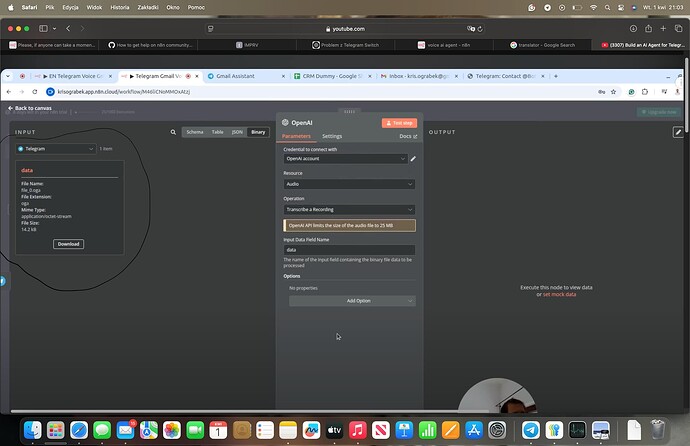Go back in Safari history

[68, 29]
